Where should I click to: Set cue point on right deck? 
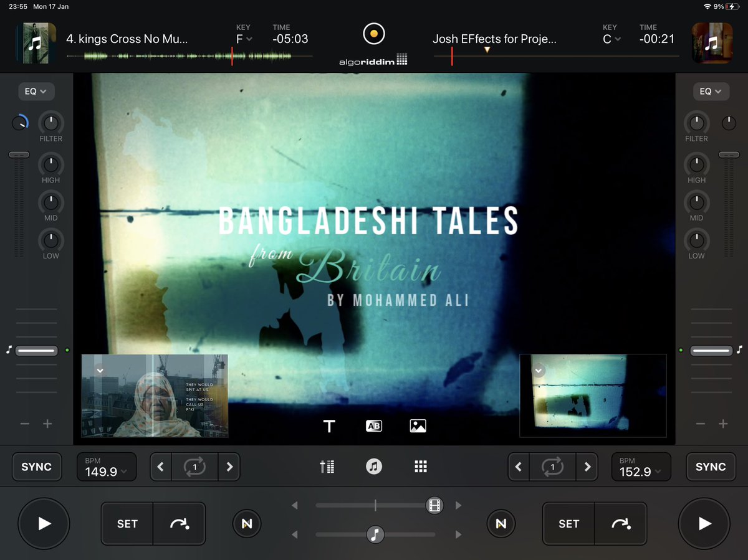(x=568, y=524)
